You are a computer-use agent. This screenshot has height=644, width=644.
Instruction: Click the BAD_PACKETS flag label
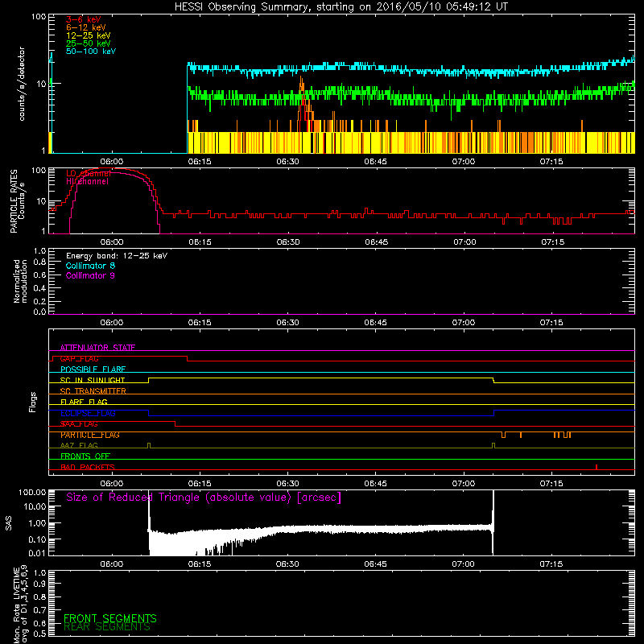88,468
